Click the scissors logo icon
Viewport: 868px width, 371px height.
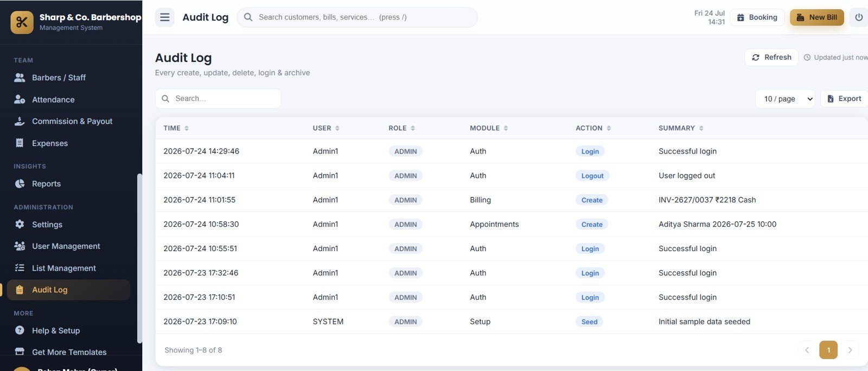pos(22,22)
